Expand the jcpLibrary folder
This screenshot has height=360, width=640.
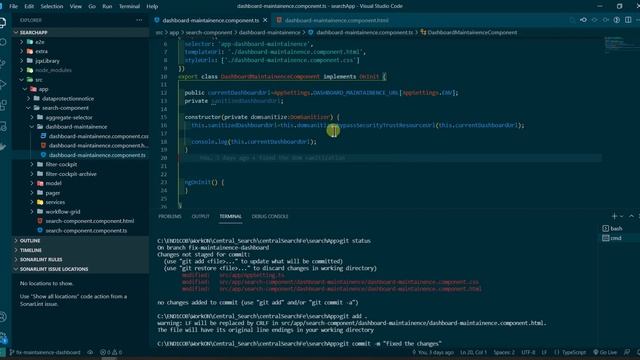pos(80,60)
